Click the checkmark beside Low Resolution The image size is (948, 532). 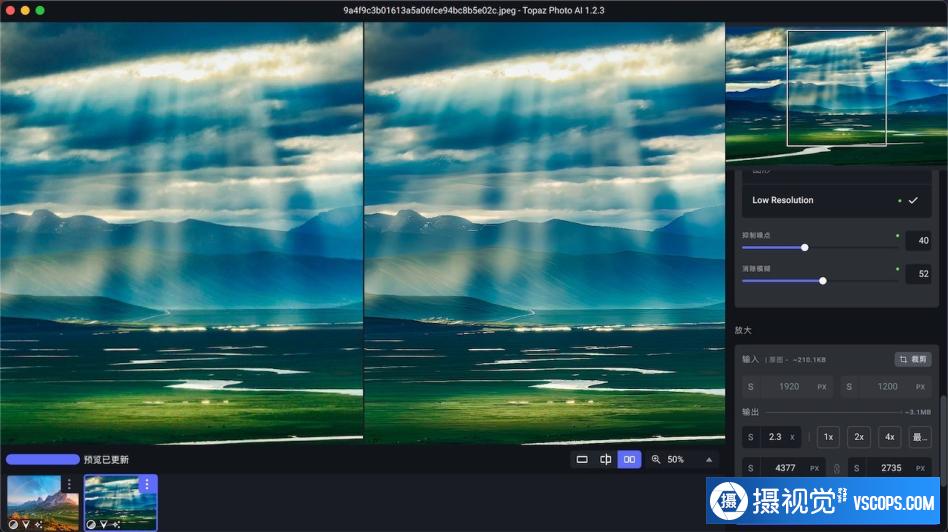(x=913, y=200)
